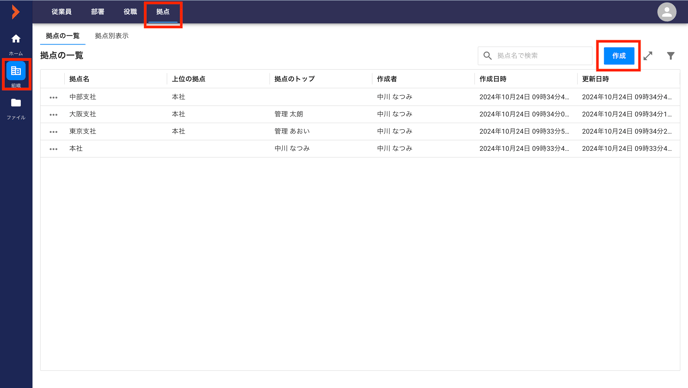Open the Files folder sidebar icon
The image size is (688, 388).
click(16, 103)
